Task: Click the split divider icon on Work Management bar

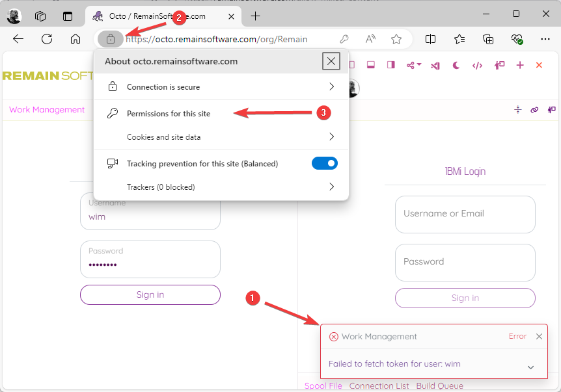Action: pos(517,110)
